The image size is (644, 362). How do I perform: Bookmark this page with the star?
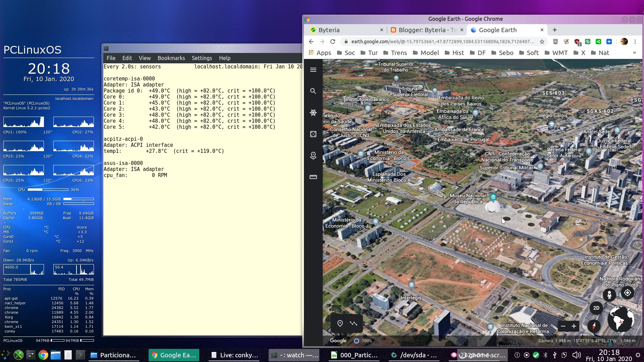pos(542,42)
